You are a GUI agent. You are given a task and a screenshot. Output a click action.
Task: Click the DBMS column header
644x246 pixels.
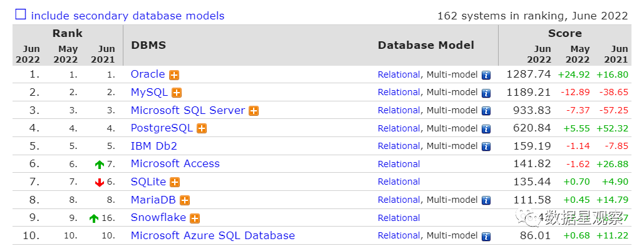148,45
